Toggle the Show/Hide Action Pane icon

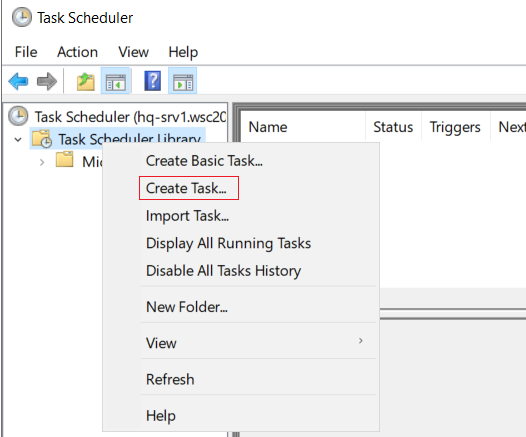pyautogui.click(x=182, y=81)
